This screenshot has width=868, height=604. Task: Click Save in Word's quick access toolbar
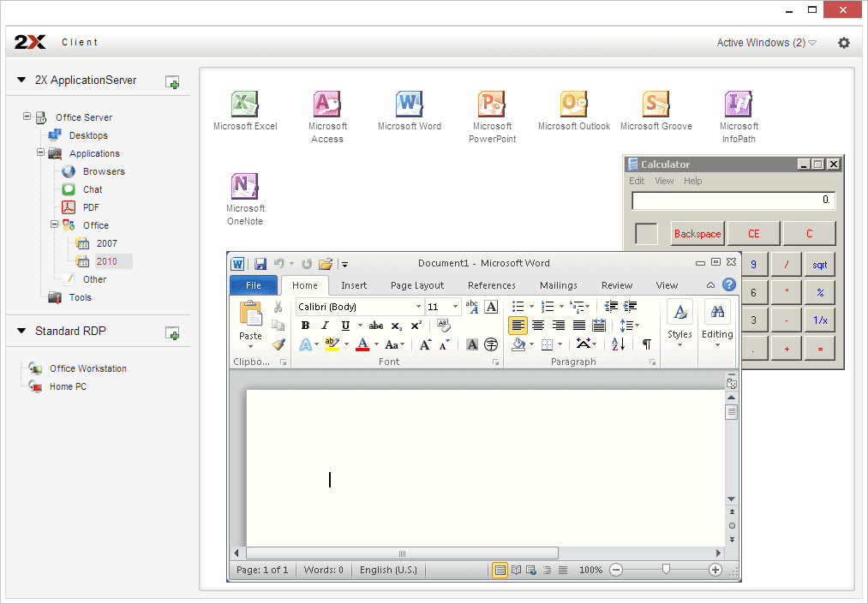(x=260, y=264)
